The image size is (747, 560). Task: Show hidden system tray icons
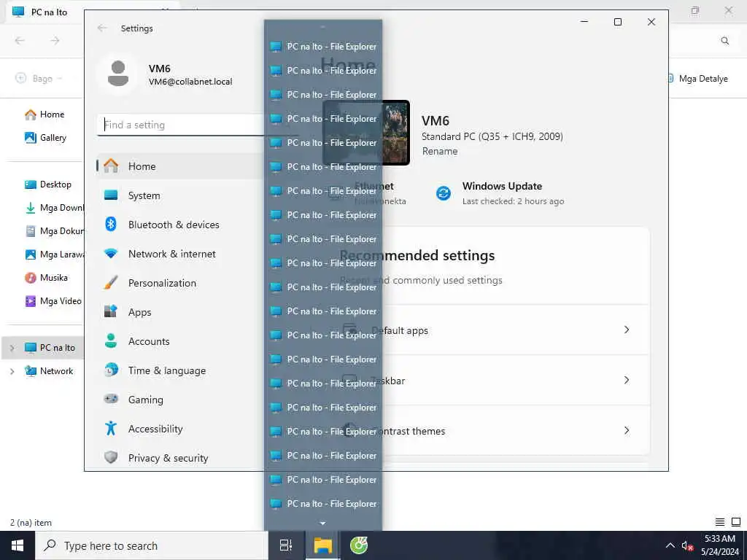pyautogui.click(x=670, y=545)
